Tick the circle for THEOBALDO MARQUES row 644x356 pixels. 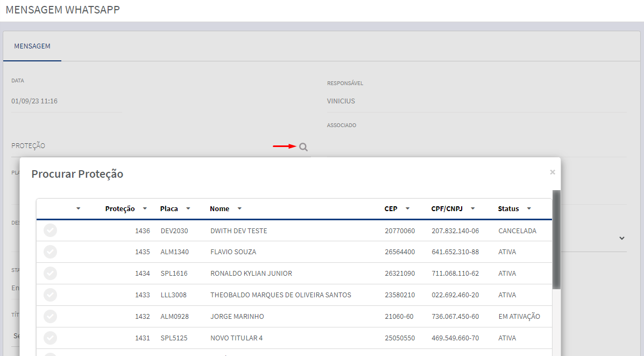tap(50, 295)
